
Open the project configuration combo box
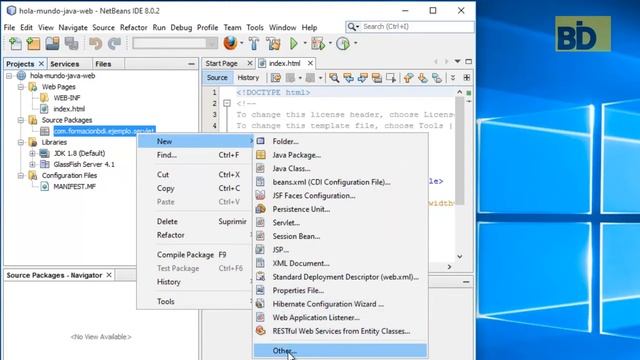click(x=175, y=43)
